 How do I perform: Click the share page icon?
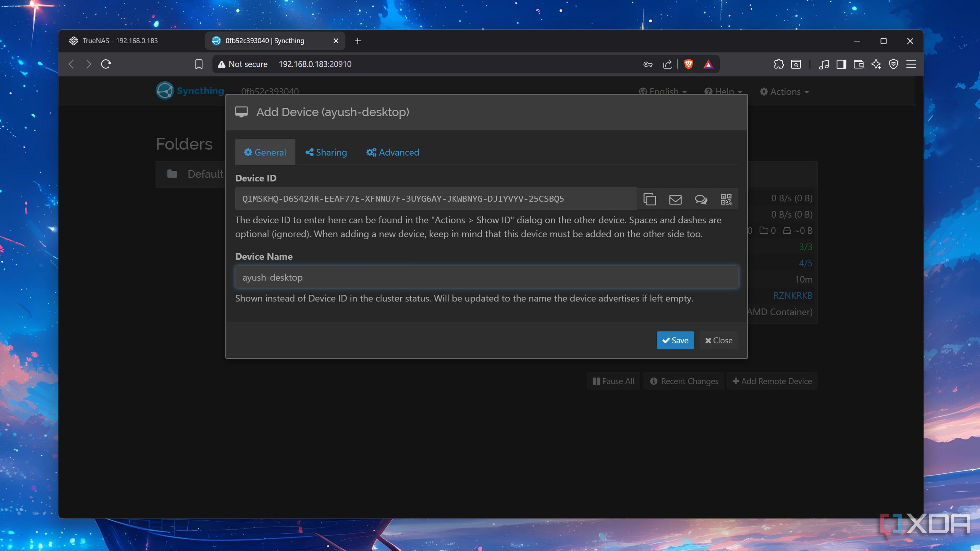click(x=667, y=64)
